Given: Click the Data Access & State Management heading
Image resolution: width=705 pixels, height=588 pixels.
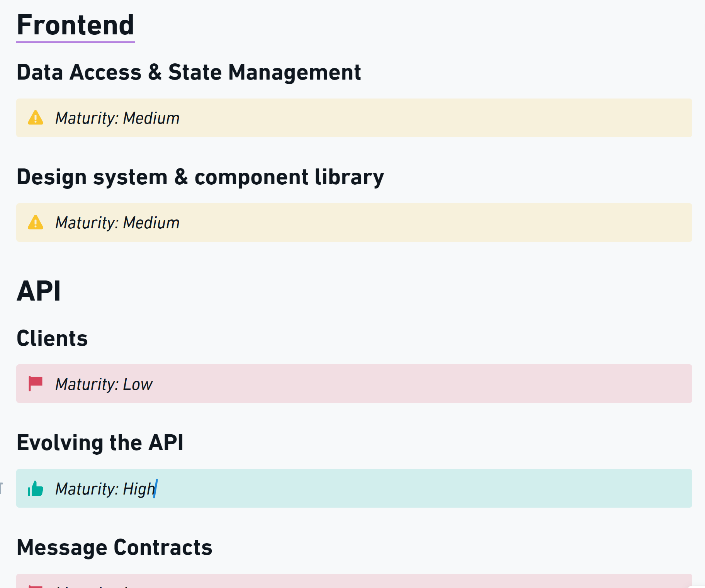Looking at the screenshot, I should (189, 72).
